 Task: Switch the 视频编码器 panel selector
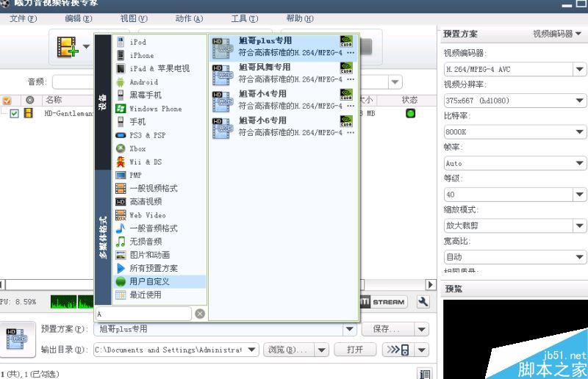pos(557,34)
